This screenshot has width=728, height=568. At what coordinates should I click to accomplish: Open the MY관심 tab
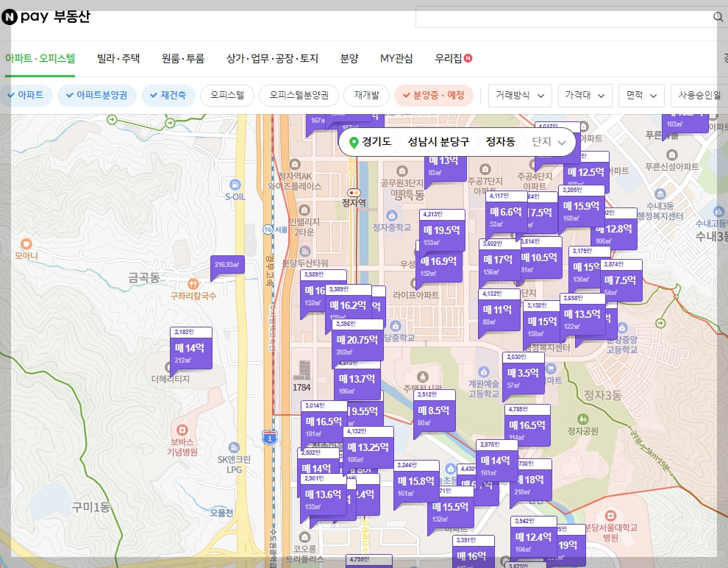[x=396, y=58]
